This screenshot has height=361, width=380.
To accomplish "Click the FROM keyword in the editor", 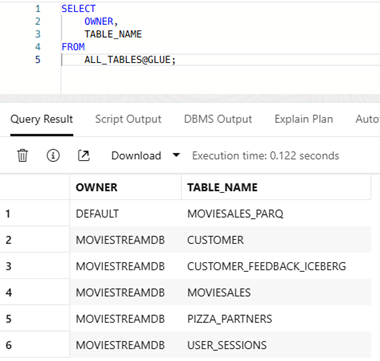I will pyautogui.click(x=73, y=47).
